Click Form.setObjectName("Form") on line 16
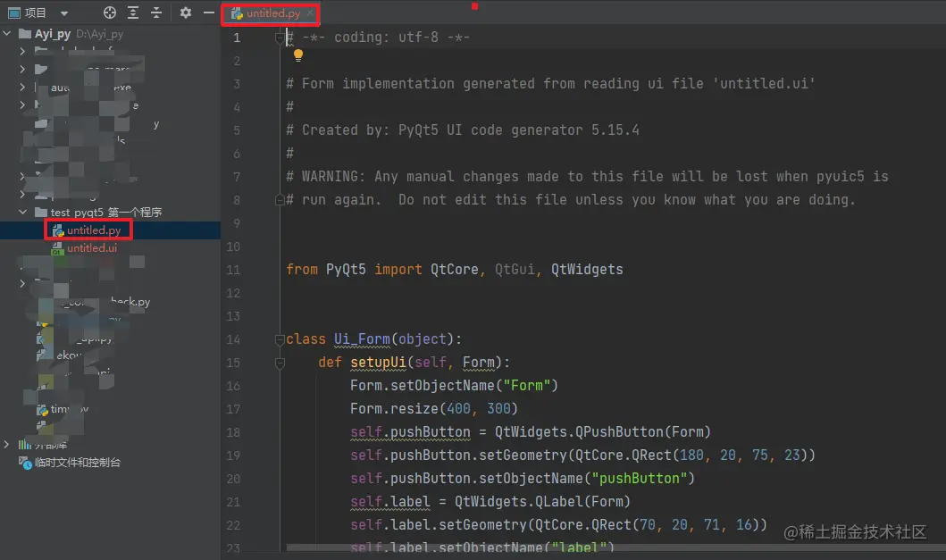The height and width of the screenshot is (560, 946). (x=455, y=386)
